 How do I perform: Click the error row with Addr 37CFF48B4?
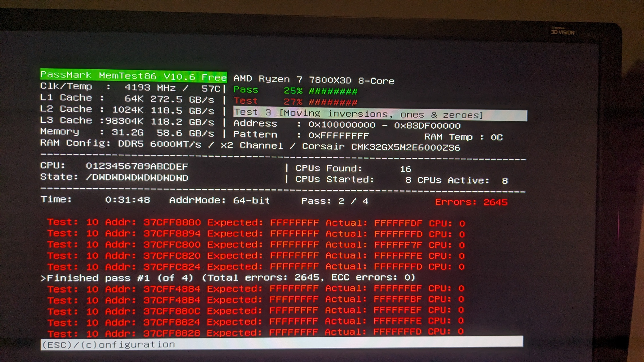[256, 300]
